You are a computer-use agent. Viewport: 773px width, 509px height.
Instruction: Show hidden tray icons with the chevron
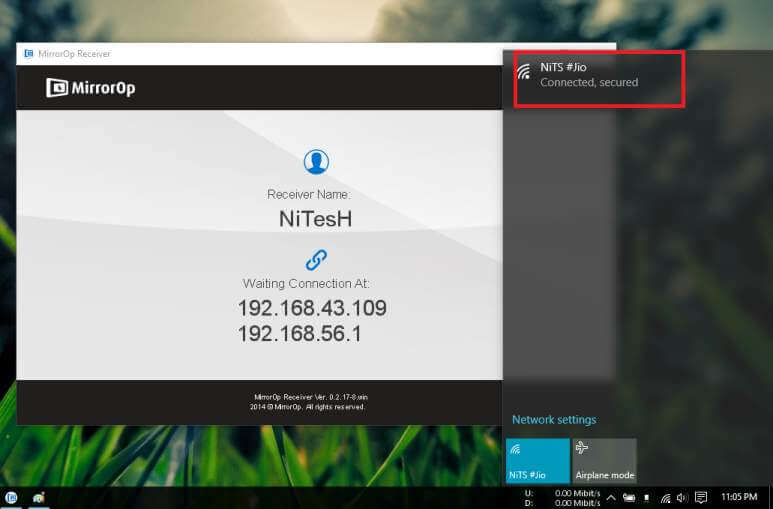[x=610, y=497]
